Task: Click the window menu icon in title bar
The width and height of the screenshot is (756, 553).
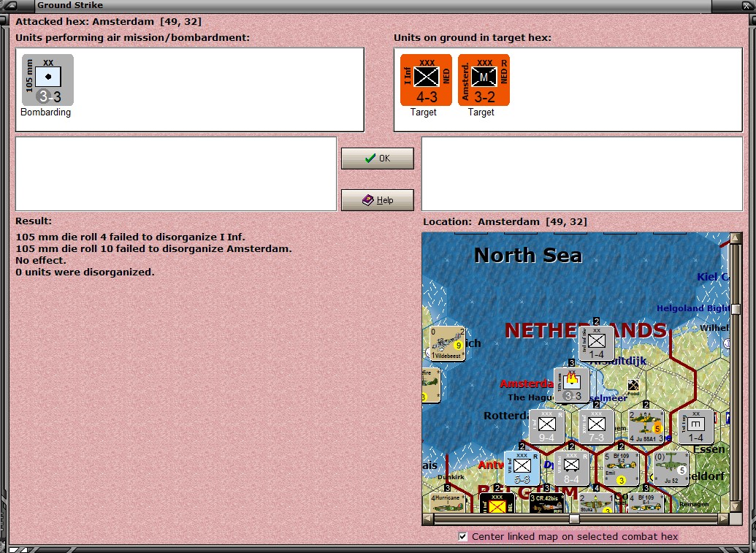Action: point(11,5)
